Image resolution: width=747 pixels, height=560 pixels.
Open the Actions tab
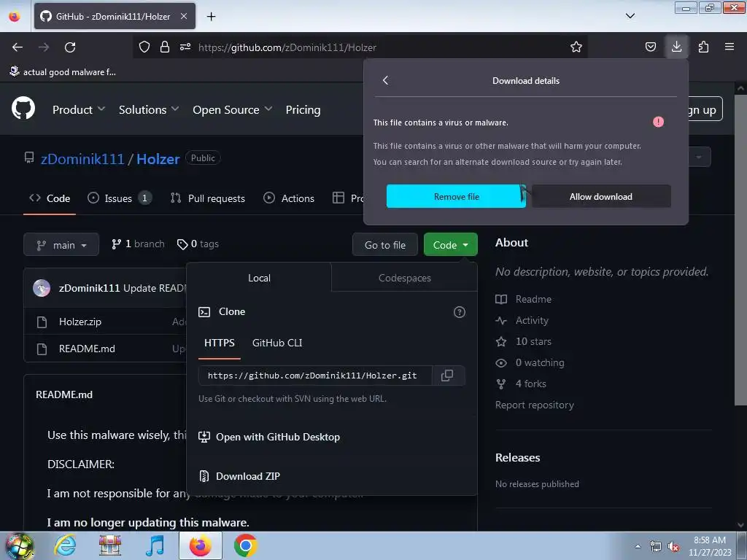[x=289, y=198]
